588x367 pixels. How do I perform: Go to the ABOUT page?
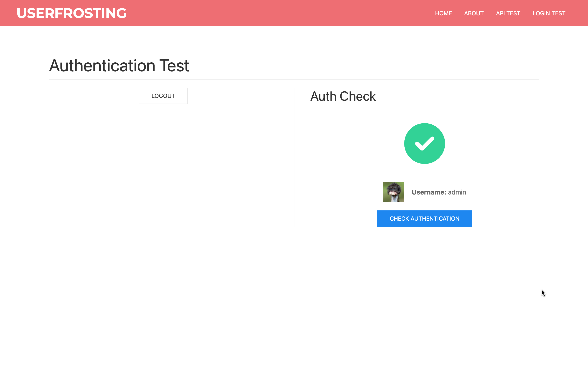473,13
